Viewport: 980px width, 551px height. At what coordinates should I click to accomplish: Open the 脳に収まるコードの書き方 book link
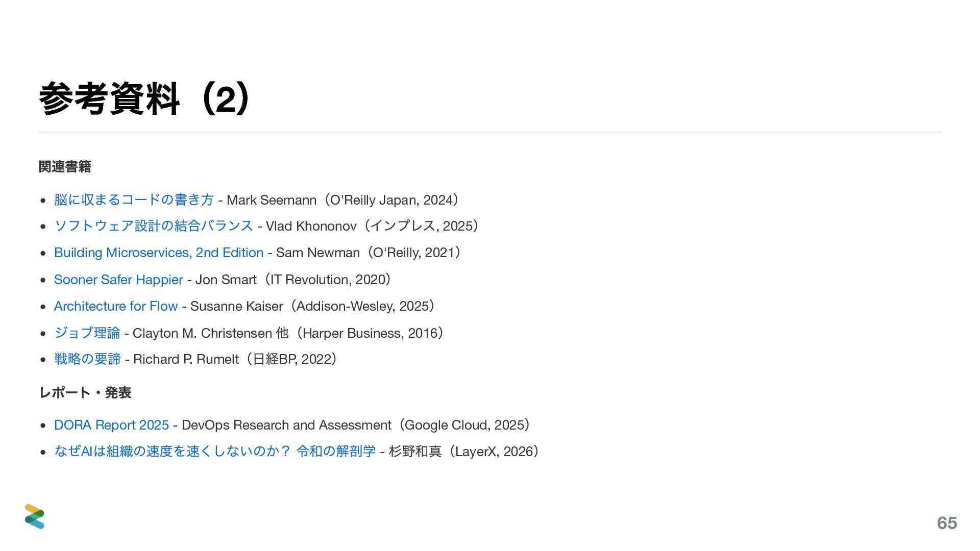coord(134,199)
